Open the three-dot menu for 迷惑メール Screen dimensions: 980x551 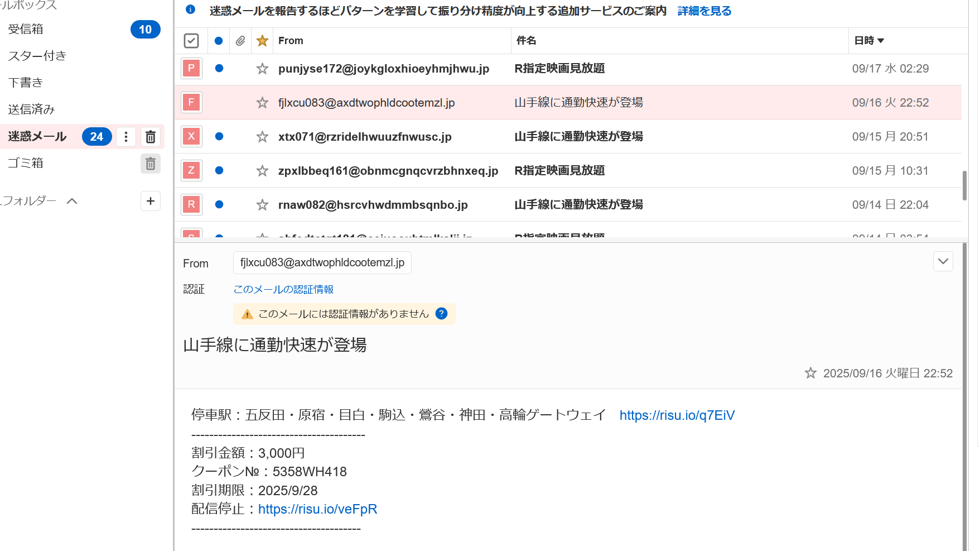(x=126, y=137)
